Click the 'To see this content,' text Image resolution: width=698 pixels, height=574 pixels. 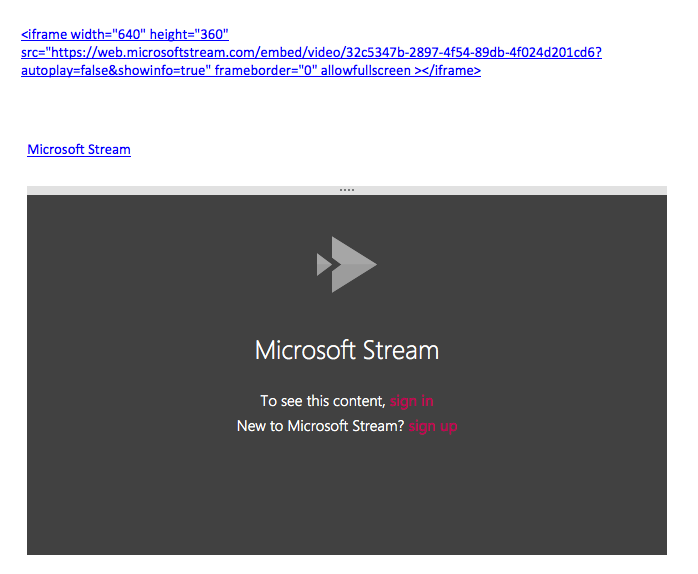tap(323, 401)
